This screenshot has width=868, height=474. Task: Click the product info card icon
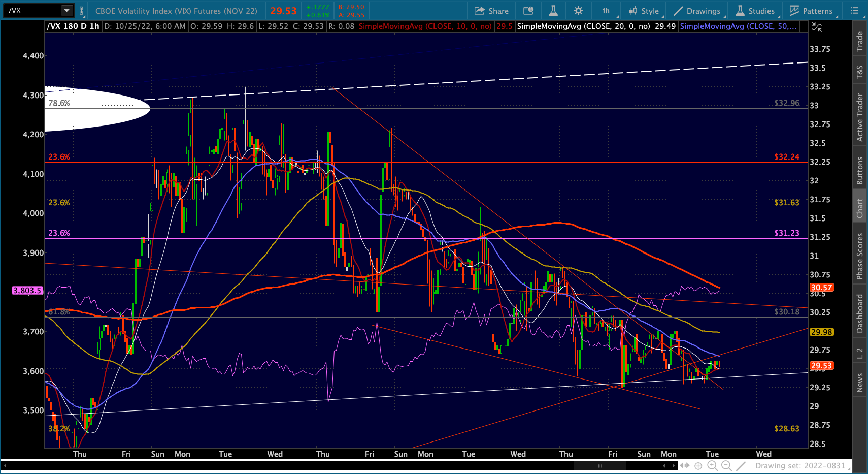[x=528, y=11]
